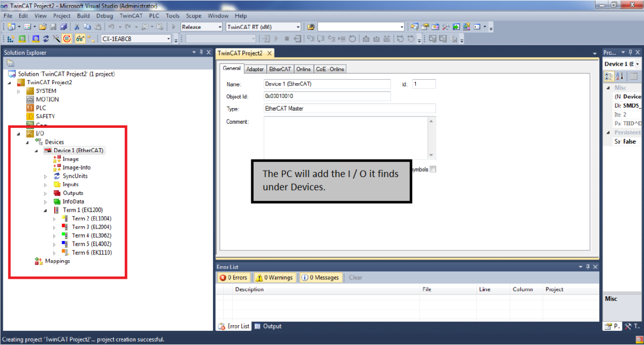
Task: Switch to the EtherCAT tab
Action: tap(280, 69)
